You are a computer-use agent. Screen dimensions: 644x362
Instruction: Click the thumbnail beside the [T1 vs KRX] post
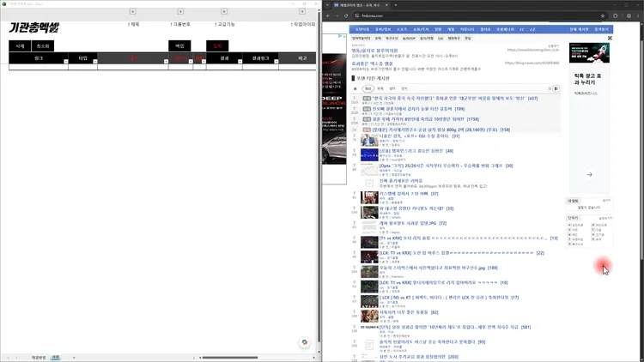tap(369, 242)
